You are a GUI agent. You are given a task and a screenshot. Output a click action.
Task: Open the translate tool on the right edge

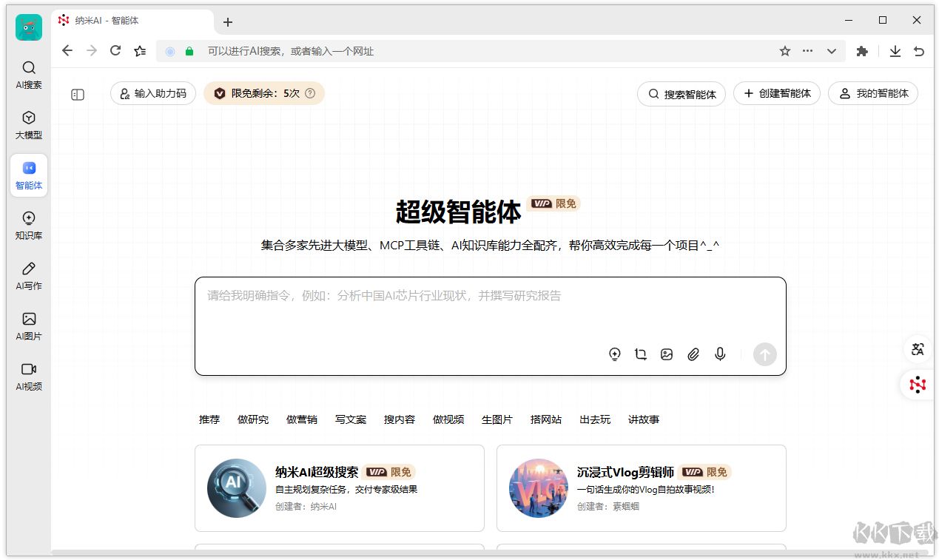(x=917, y=349)
